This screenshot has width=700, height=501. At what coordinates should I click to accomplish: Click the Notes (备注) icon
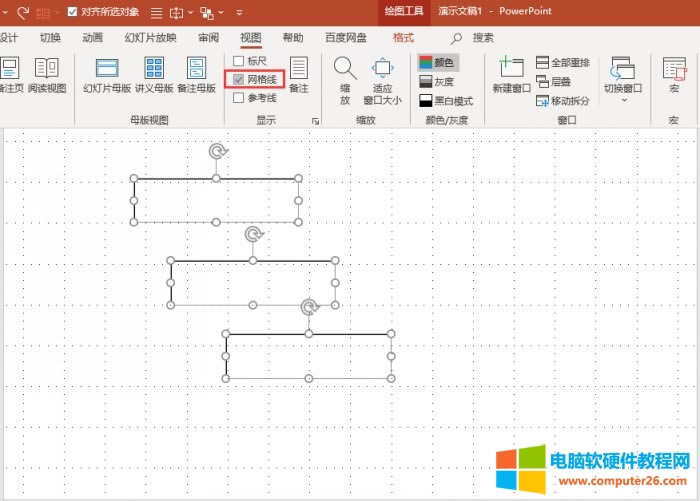tap(299, 75)
